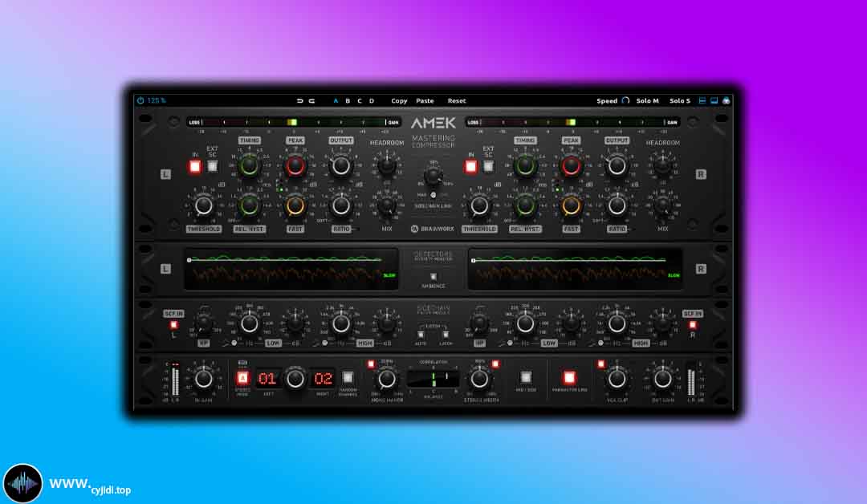
Task: Click the left channel Rel. Hyst. knob
Action: click(250, 205)
